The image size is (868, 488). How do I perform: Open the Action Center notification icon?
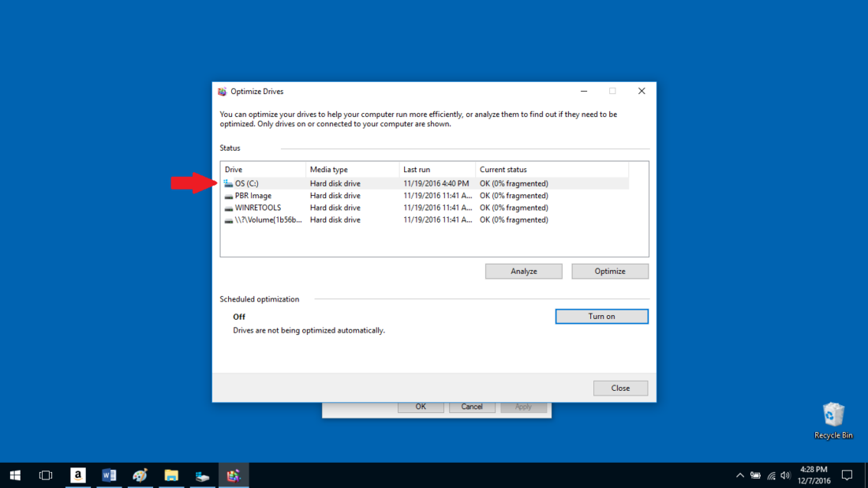click(x=847, y=475)
